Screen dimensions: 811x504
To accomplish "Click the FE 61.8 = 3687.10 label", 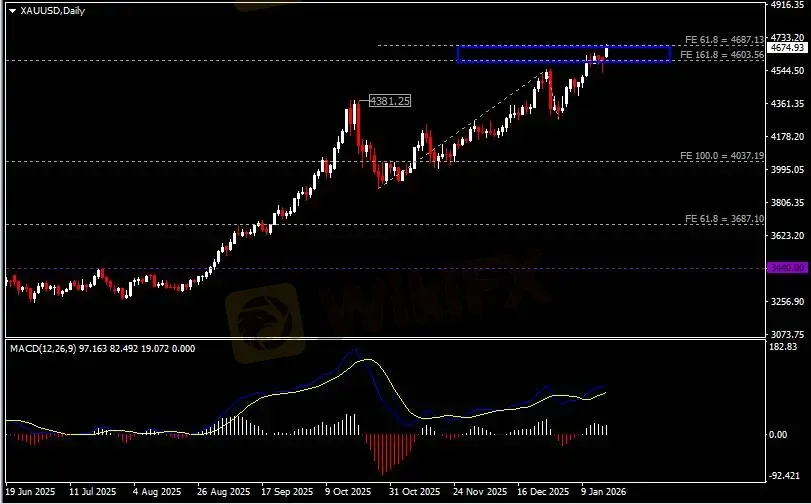I will (724, 219).
